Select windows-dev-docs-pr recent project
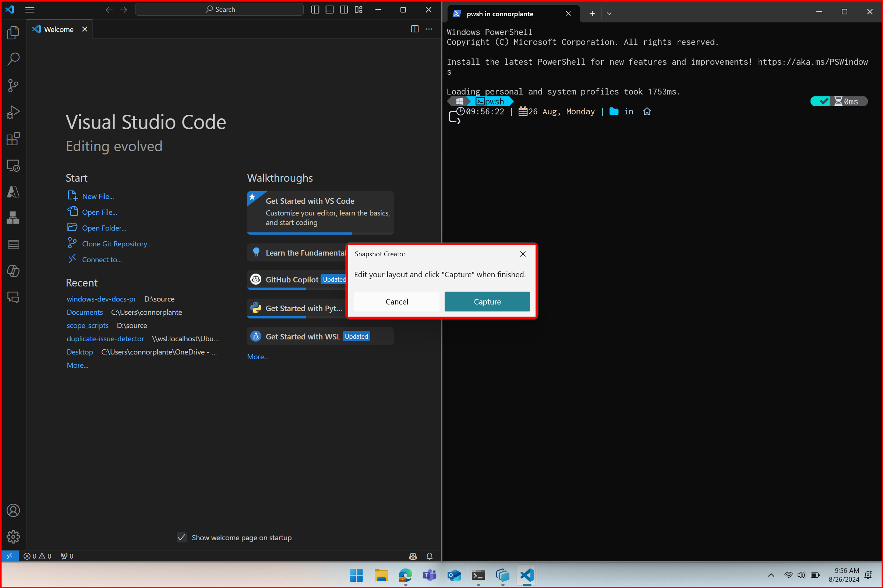The width and height of the screenshot is (883, 588). 100,299
